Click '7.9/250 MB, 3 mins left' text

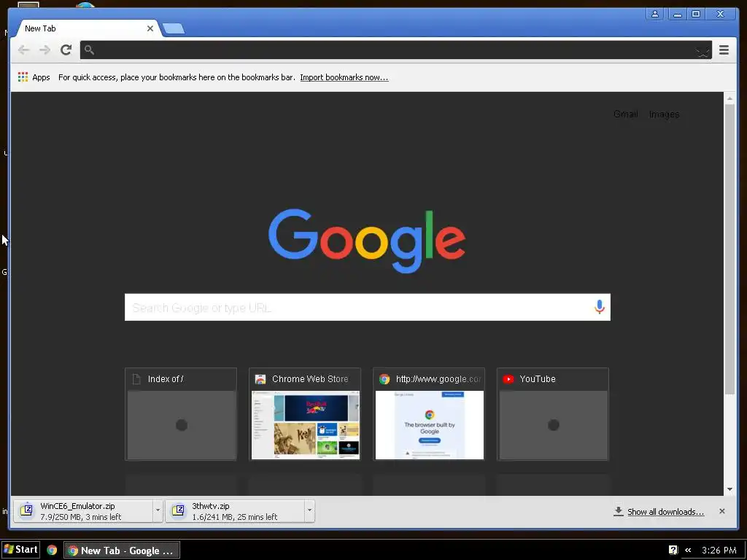(80, 517)
